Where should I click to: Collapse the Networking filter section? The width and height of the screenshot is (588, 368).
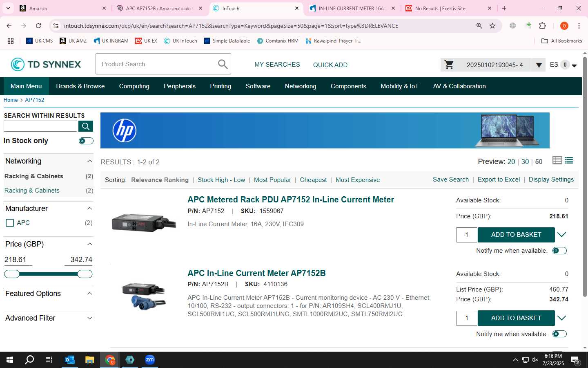click(x=89, y=161)
